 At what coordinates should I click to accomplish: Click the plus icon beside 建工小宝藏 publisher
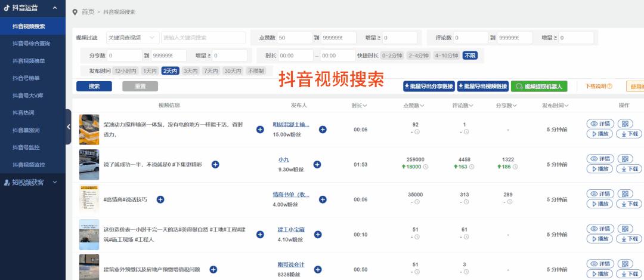[x=317, y=235]
